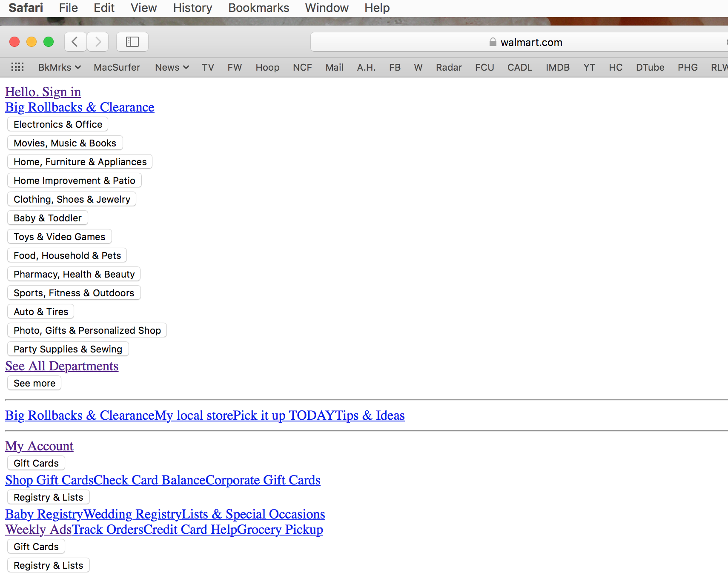The image size is (728, 573).
Task: Open the HC bookmark
Action: (616, 67)
